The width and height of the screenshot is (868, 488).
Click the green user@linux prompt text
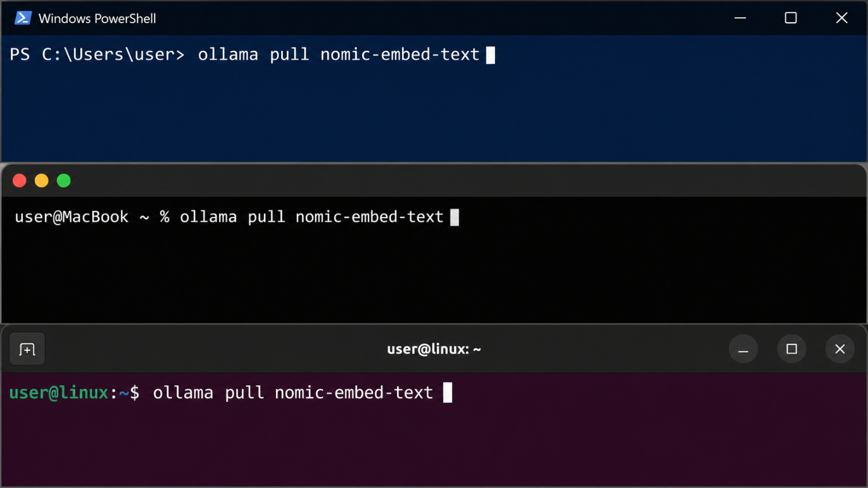[59, 393]
